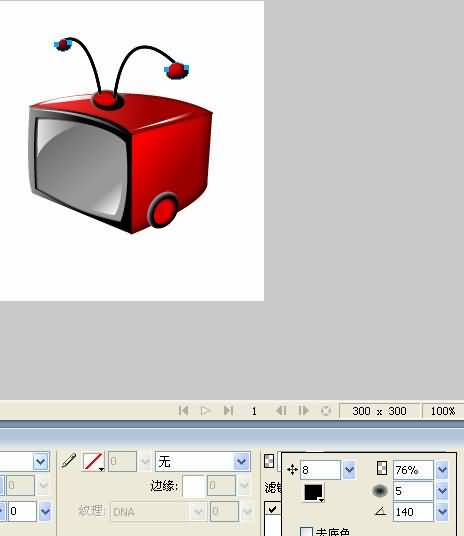Expand the 76% opacity dropdown arrow

(442, 470)
